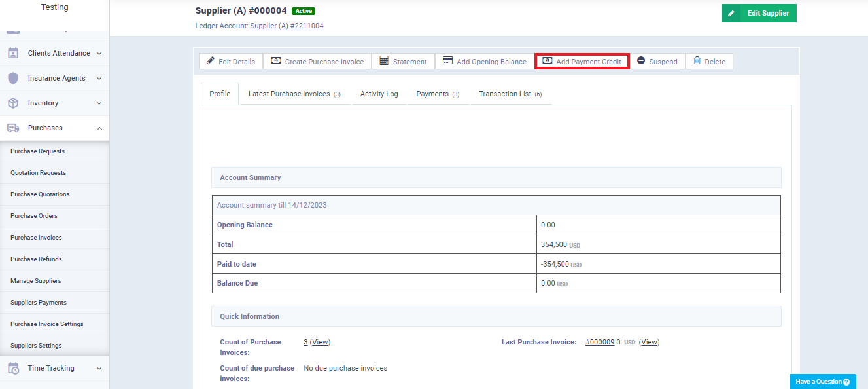
Task: Click Create Purchase Invoice
Action: click(x=317, y=61)
